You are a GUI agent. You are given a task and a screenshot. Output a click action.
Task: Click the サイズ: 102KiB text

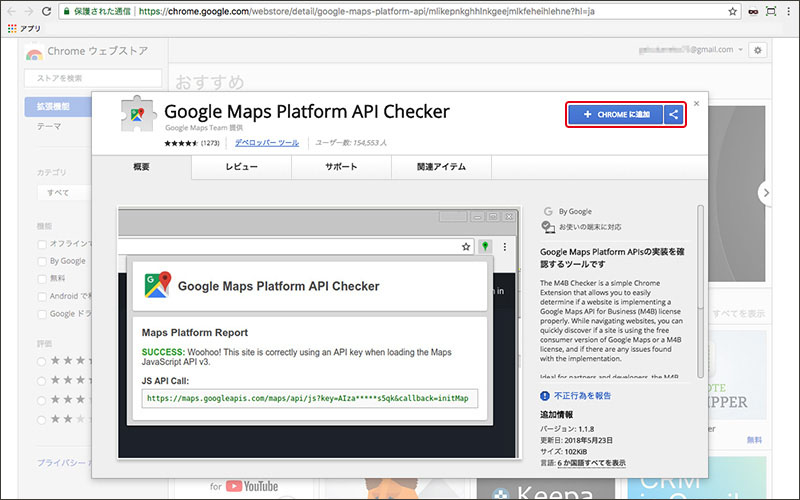pyautogui.click(x=563, y=452)
